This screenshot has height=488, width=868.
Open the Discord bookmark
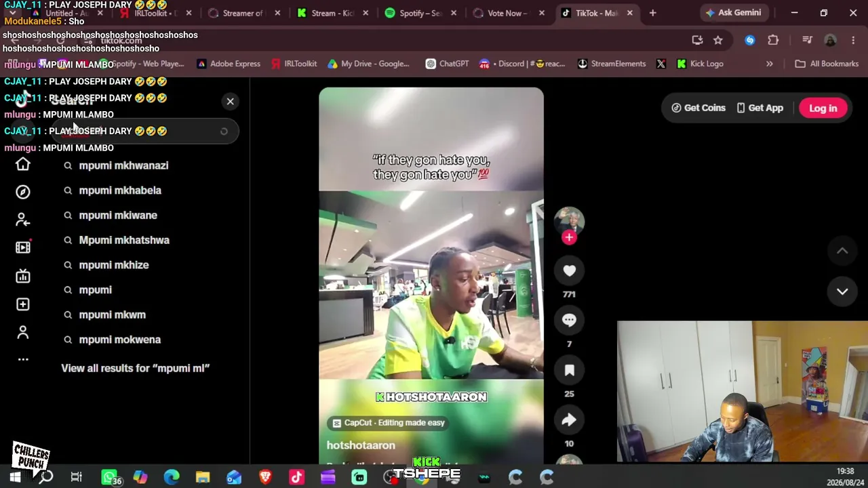[522, 64]
